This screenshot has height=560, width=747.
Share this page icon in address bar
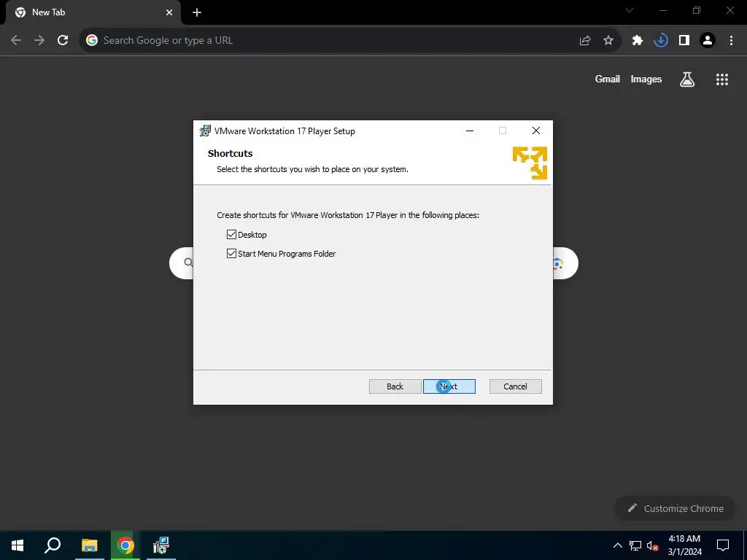tap(585, 41)
